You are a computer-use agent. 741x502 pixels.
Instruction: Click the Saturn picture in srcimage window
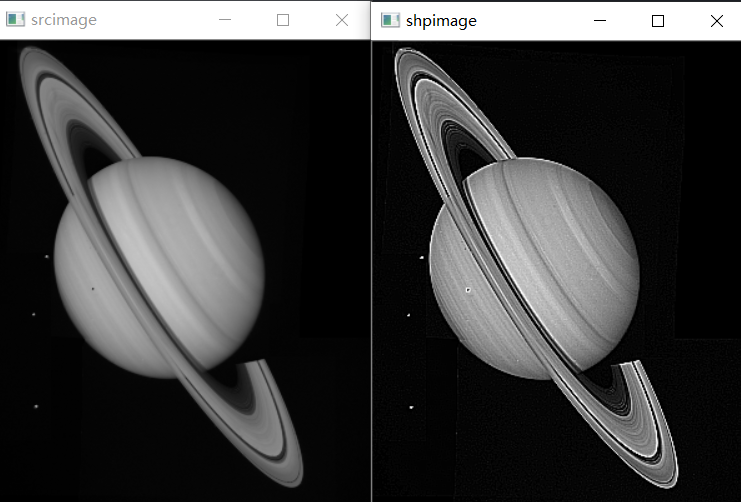tap(185, 271)
